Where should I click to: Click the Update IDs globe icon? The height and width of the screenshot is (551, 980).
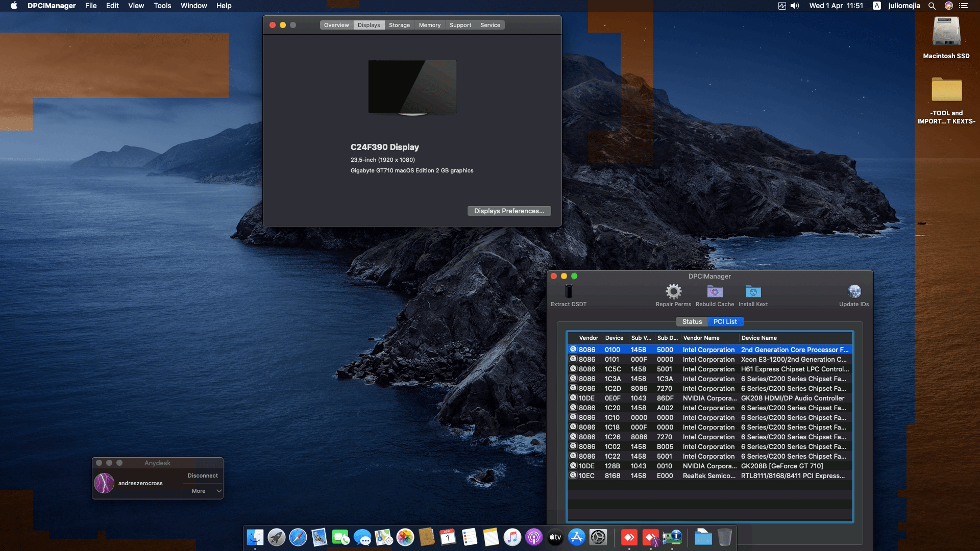(x=854, y=291)
